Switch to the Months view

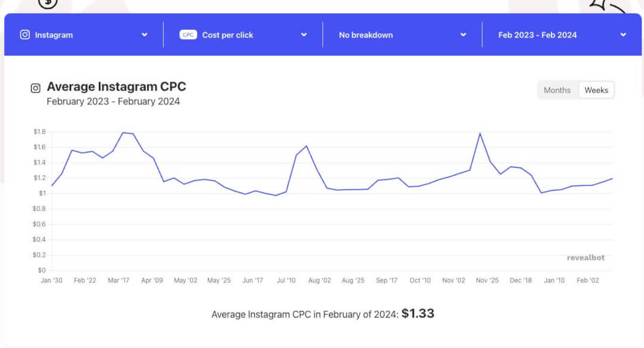click(557, 90)
